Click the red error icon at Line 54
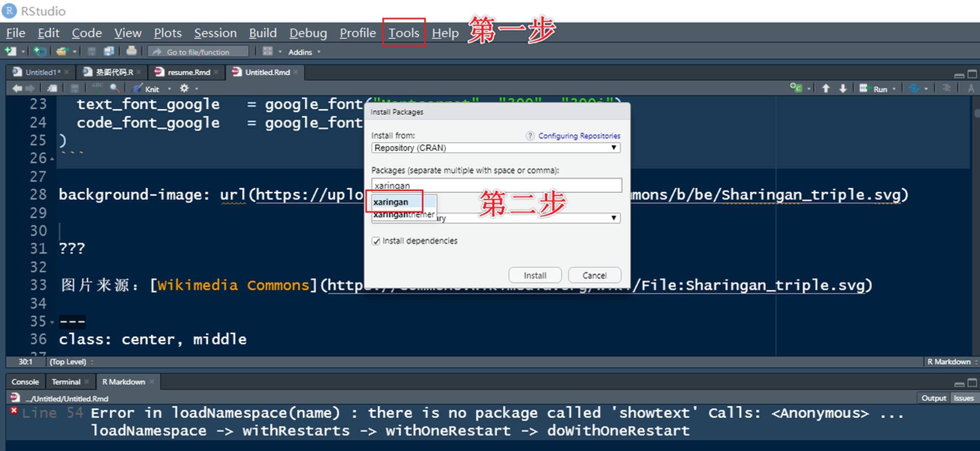The image size is (980, 451). [14, 410]
